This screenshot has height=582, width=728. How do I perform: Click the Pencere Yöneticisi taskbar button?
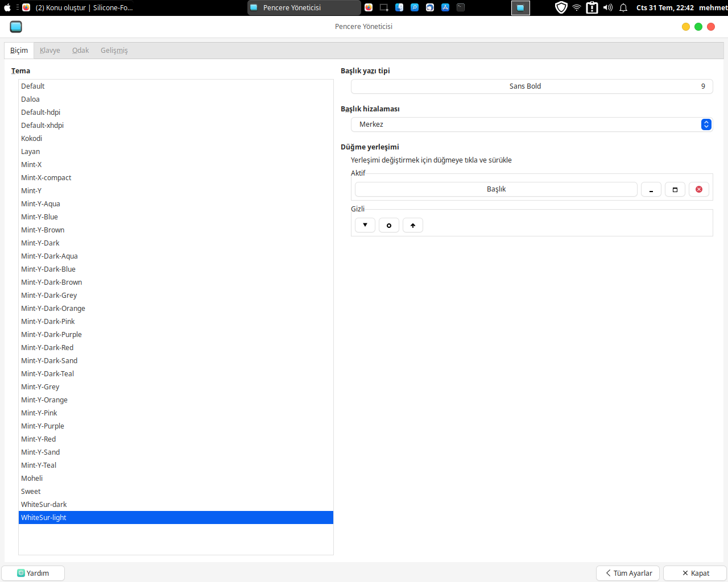coord(304,7)
